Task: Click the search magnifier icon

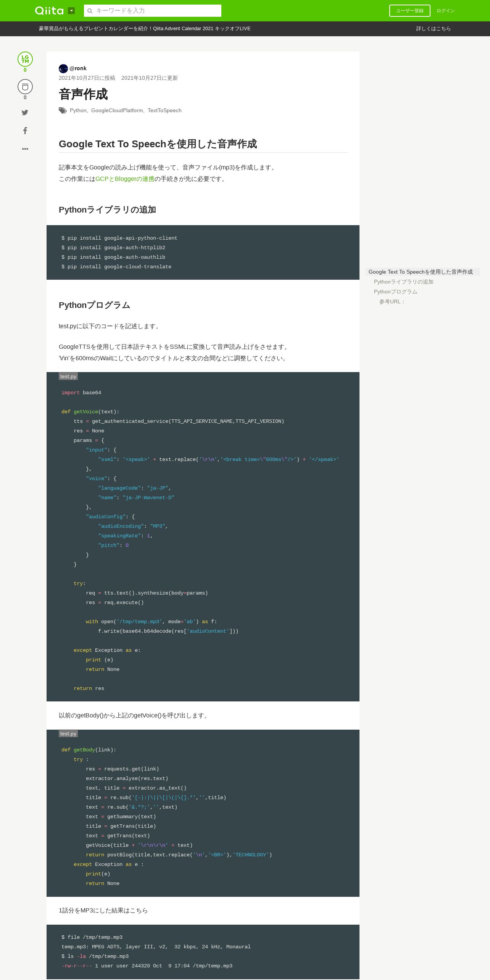Action: click(90, 11)
